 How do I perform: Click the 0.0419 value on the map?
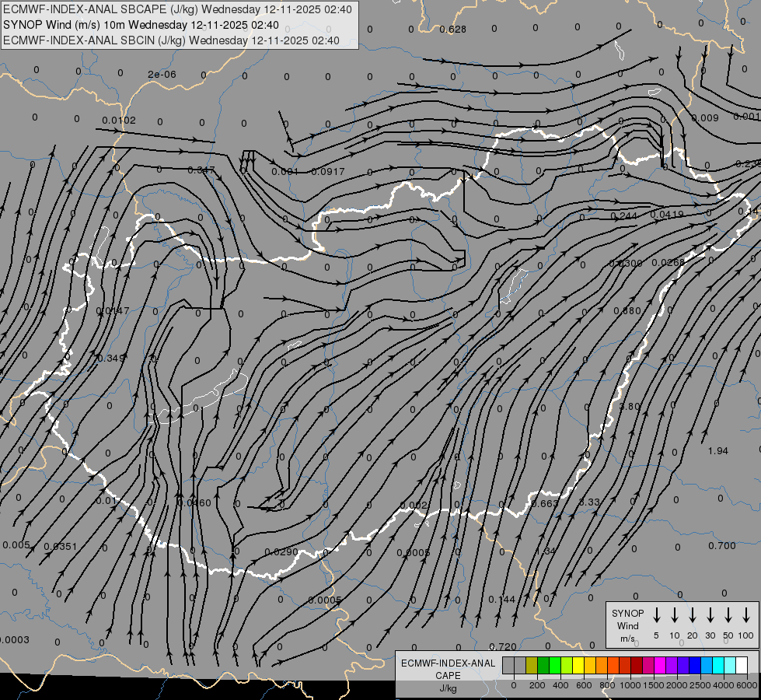coord(667,214)
